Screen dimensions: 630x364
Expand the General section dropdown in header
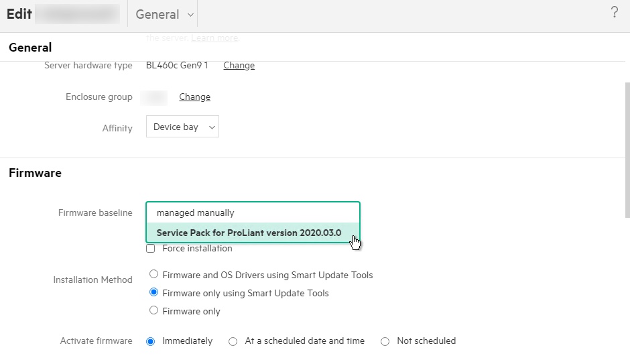[164, 14]
